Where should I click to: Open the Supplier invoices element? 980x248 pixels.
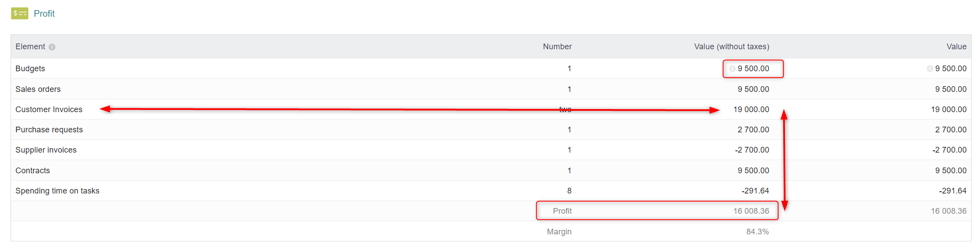coord(46,150)
